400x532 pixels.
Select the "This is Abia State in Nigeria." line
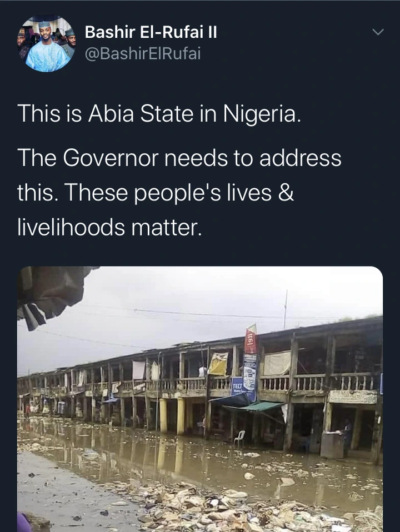[159, 113]
